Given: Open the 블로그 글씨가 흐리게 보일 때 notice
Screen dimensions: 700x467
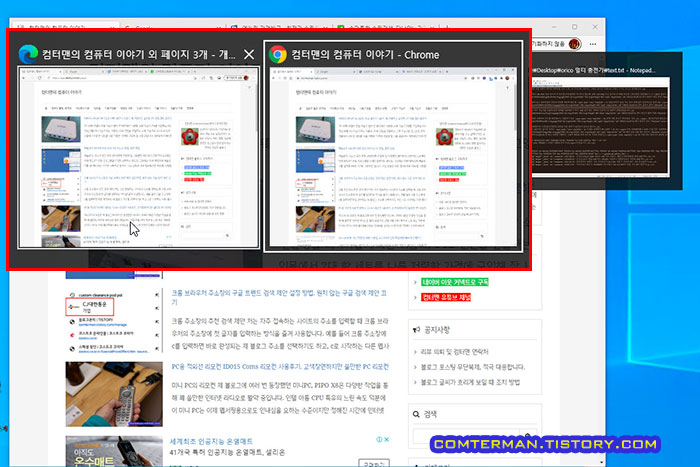Looking at the screenshot, I should (470, 382).
